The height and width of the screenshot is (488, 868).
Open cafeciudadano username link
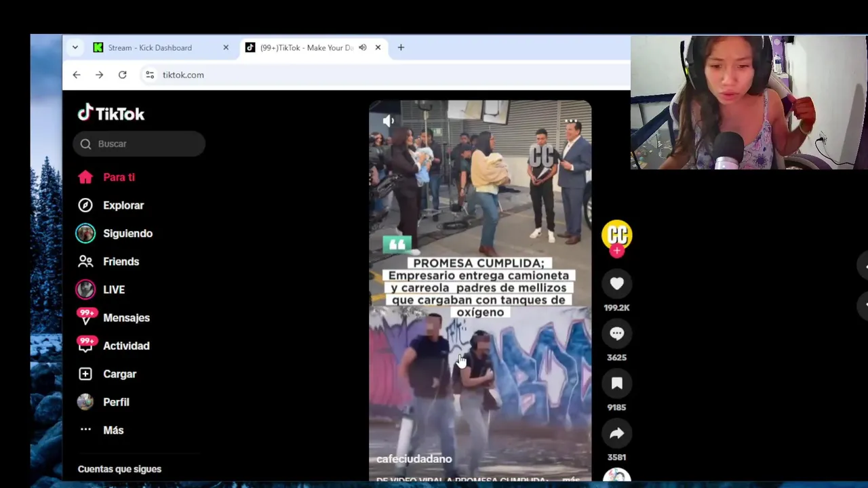click(x=414, y=459)
